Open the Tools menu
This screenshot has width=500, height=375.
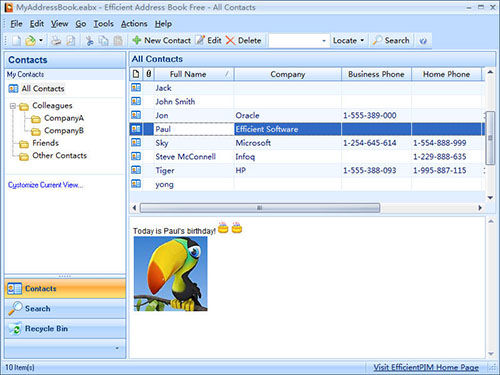click(103, 24)
